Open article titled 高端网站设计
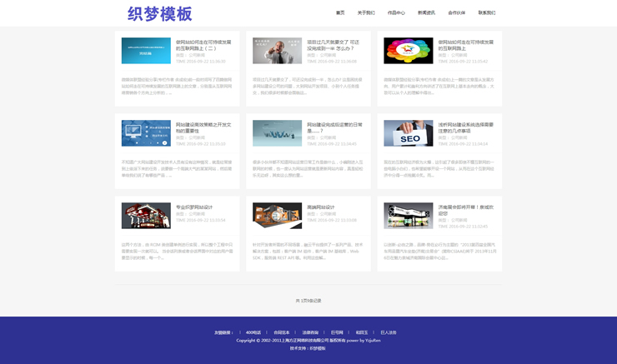 coord(320,207)
